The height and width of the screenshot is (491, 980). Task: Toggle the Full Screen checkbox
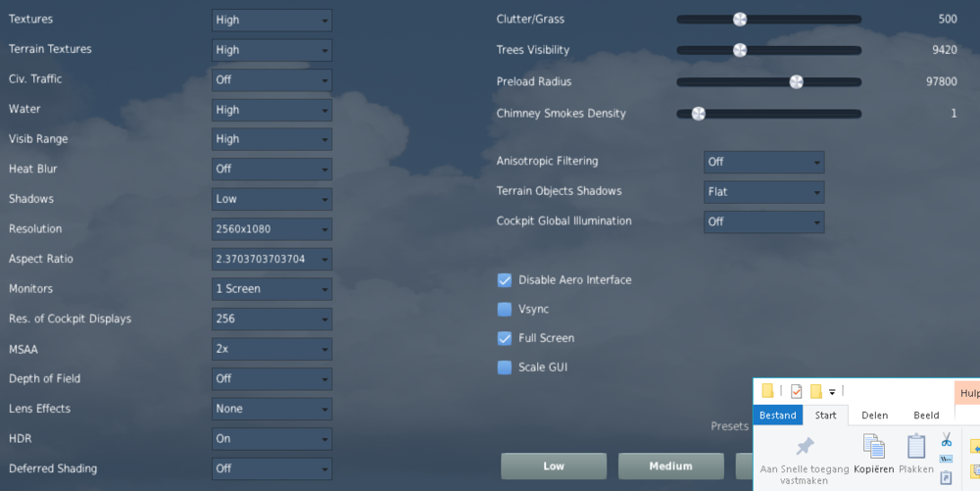pyautogui.click(x=505, y=338)
